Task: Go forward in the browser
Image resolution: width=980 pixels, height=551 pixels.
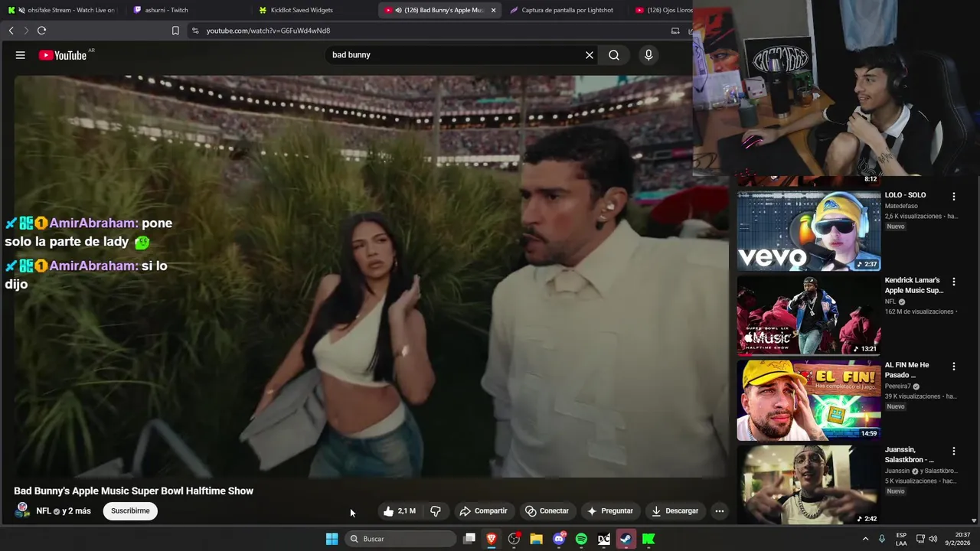Action: coord(25,31)
